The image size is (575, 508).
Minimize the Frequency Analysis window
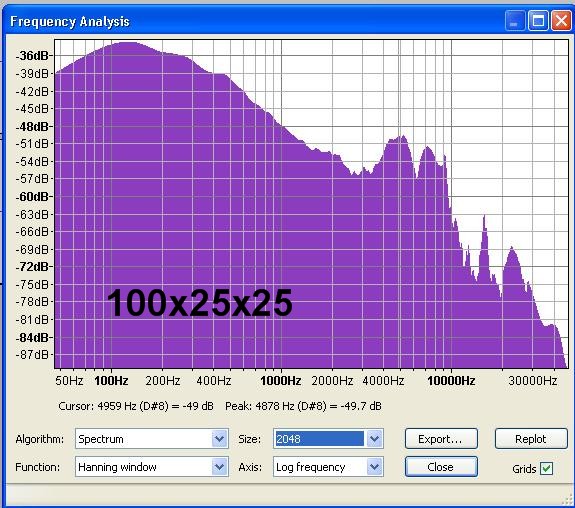click(x=514, y=21)
